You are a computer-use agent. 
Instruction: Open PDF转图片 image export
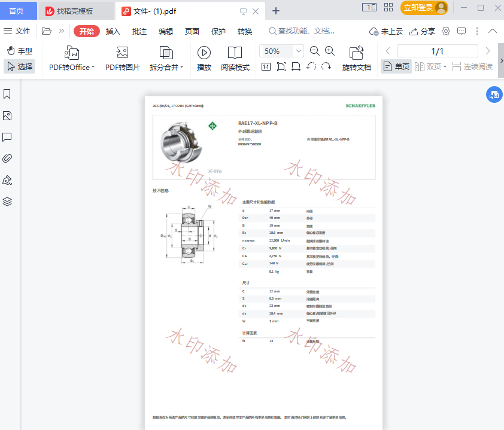click(x=123, y=59)
